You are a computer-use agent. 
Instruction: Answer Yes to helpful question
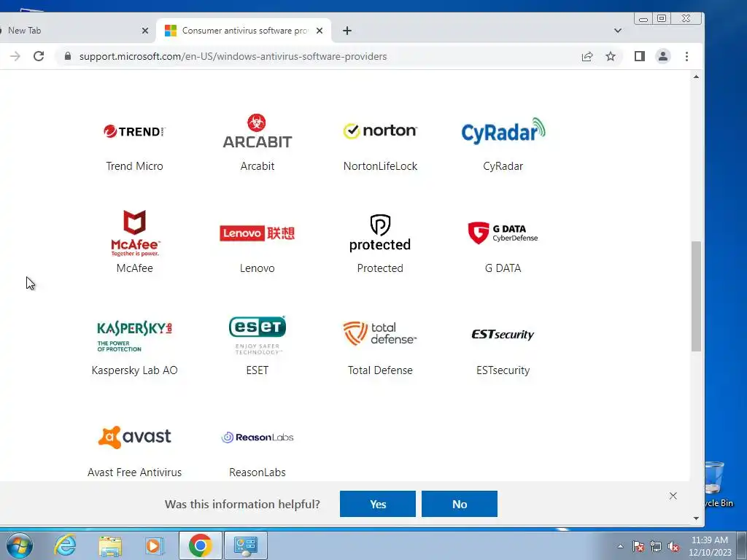point(378,504)
